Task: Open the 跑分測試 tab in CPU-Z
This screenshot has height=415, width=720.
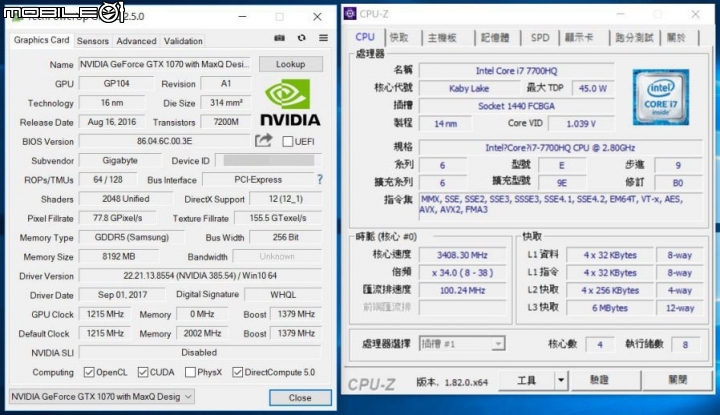Action: coord(634,38)
